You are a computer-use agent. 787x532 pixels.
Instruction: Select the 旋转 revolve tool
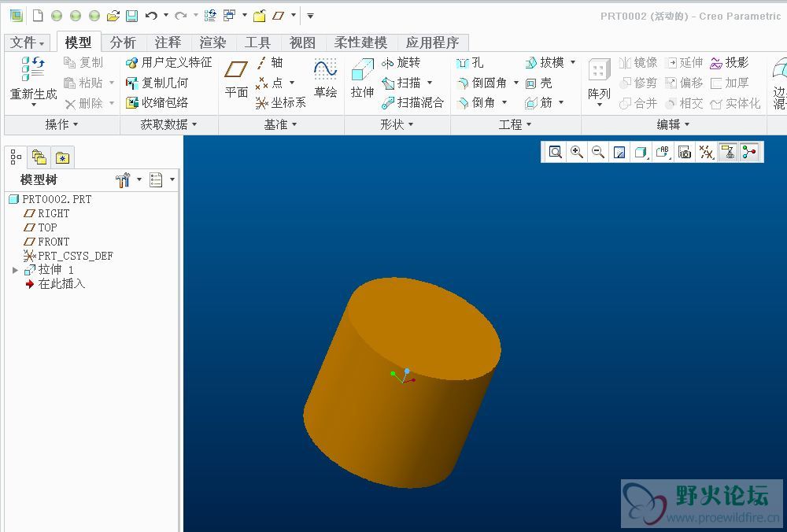coord(401,63)
